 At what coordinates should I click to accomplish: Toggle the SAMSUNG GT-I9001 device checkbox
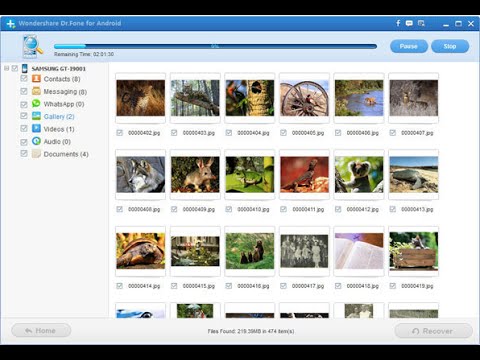[x=15, y=68]
